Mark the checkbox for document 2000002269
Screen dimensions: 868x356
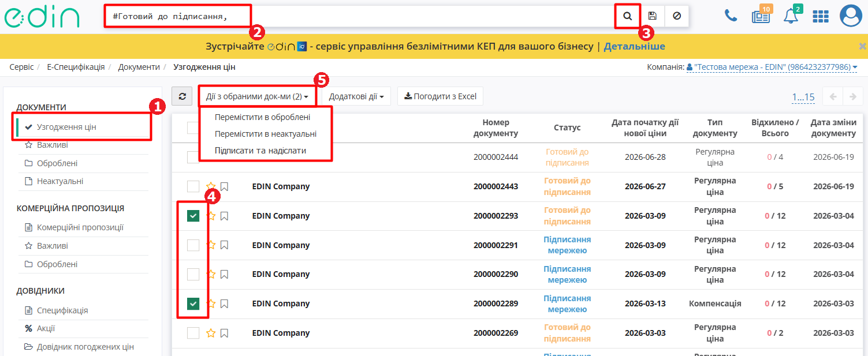[x=193, y=333]
